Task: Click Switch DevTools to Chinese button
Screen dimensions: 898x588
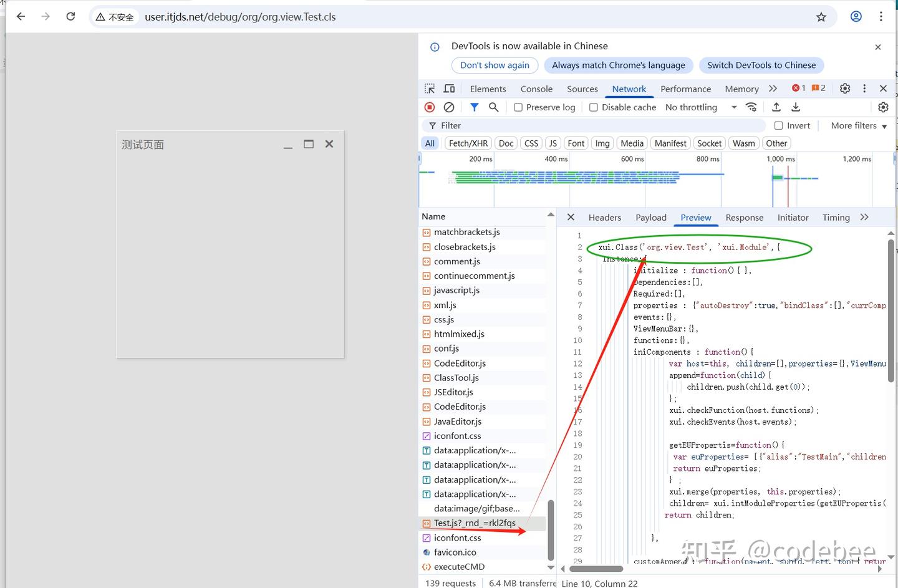Action: (761, 65)
